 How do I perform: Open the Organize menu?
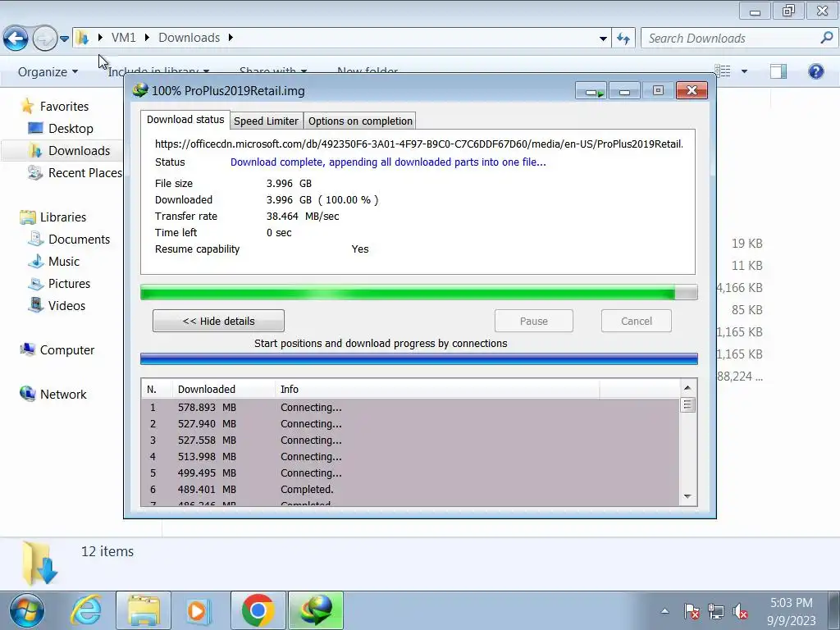point(48,72)
